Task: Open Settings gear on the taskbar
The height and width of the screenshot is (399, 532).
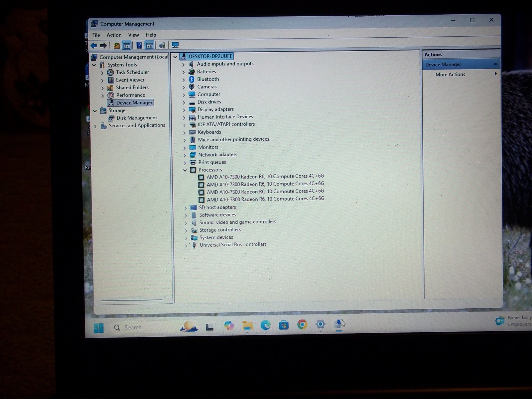Action: coord(321,324)
